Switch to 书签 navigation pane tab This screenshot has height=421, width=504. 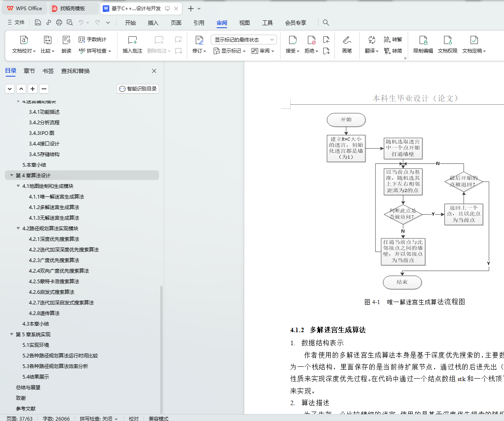[48, 71]
